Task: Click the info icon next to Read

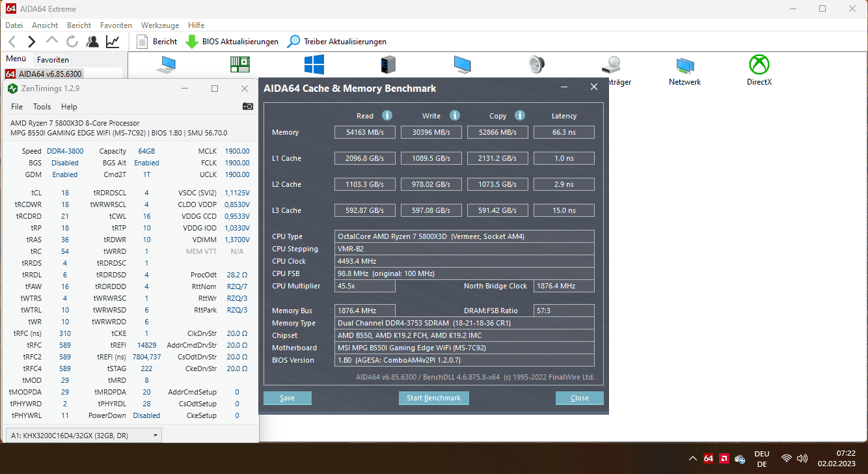Action: 387,115
